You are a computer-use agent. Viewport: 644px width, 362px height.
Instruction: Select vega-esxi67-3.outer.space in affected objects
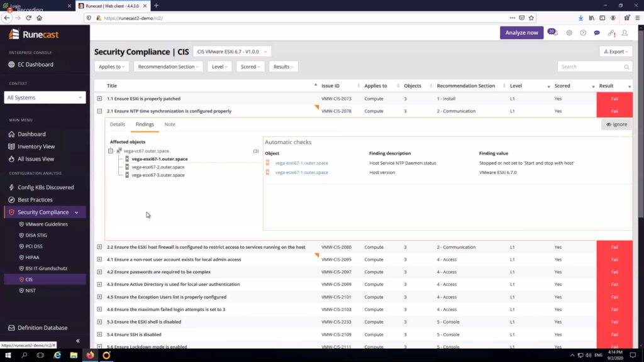coord(158,175)
